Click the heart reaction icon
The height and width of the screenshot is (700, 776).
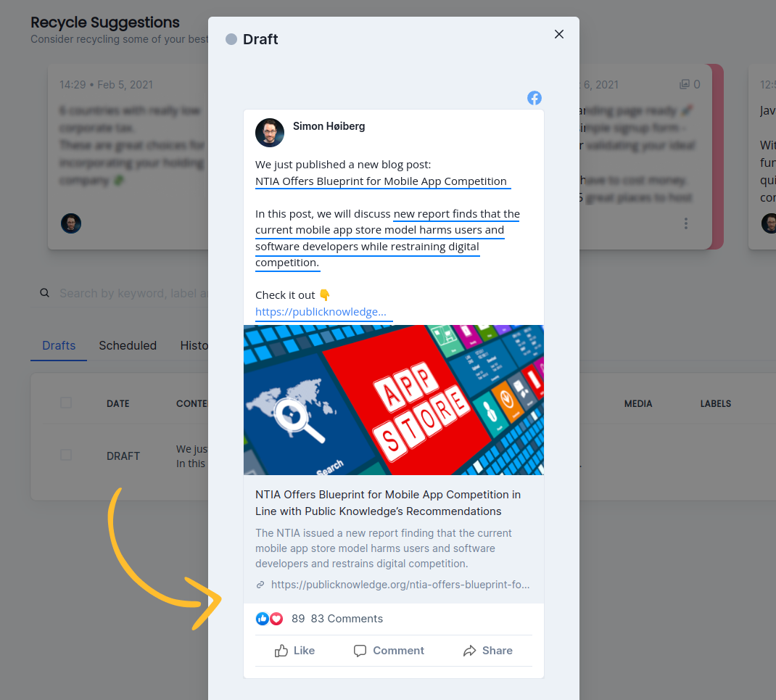(x=276, y=619)
